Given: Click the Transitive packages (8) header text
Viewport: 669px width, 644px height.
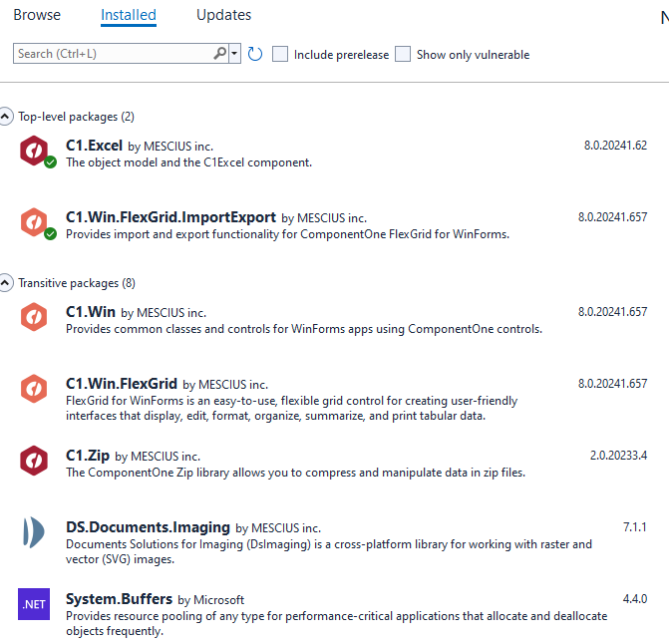Looking at the screenshot, I should coord(77,283).
